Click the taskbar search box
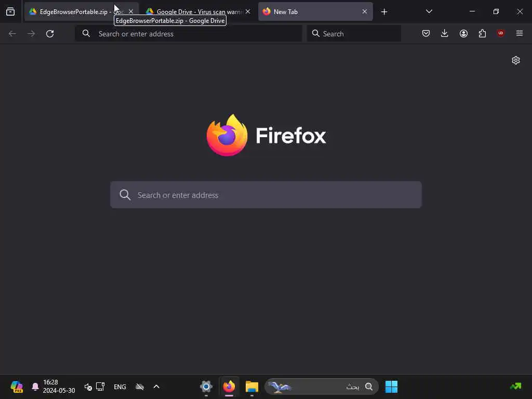Viewport: 532px width, 399px height. pos(321,387)
